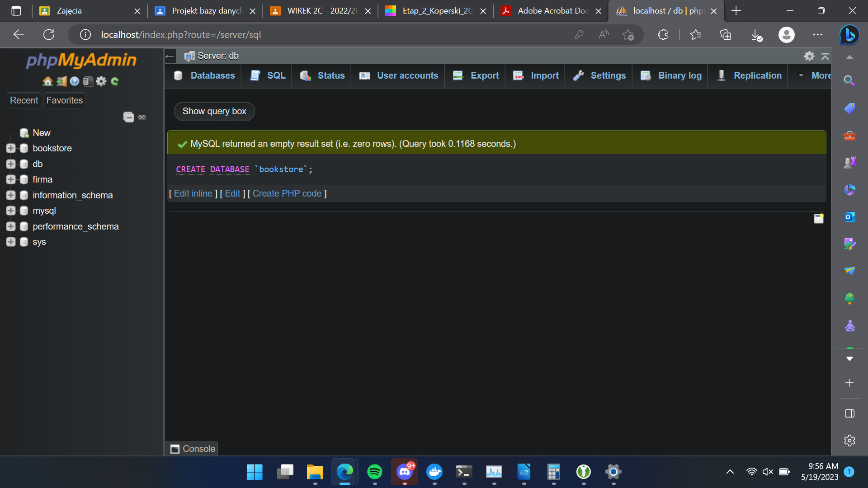Open the Status tab

(x=322, y=75)
